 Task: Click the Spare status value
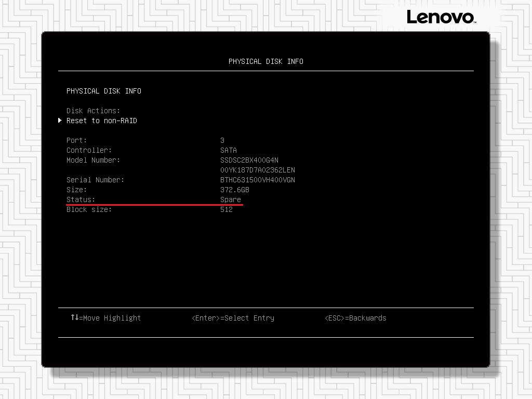click(230, 199)
